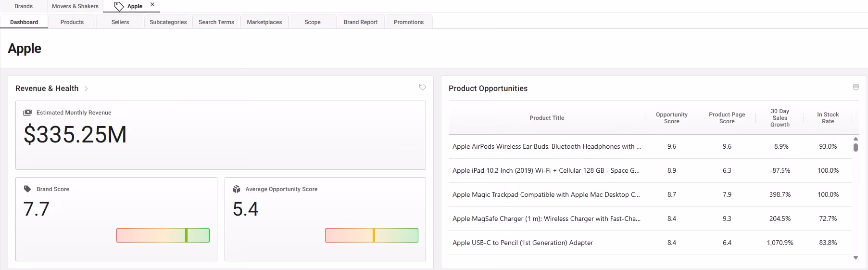
Task: Click the Estimated Monthly Revenue label
Action: [74, 113]
